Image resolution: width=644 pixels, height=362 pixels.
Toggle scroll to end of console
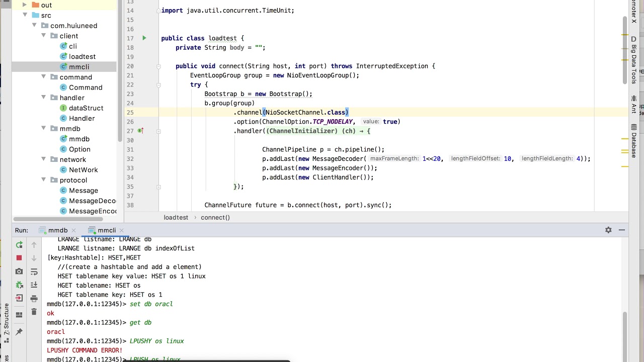tap(34, 285)
